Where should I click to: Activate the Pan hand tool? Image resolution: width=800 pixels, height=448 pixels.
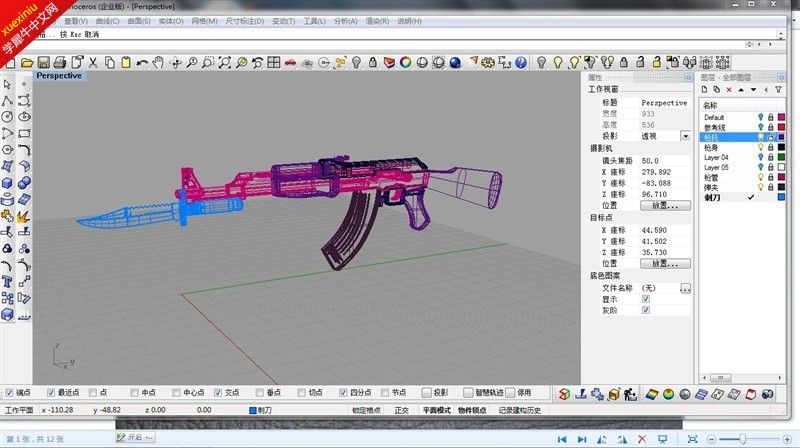158,63
